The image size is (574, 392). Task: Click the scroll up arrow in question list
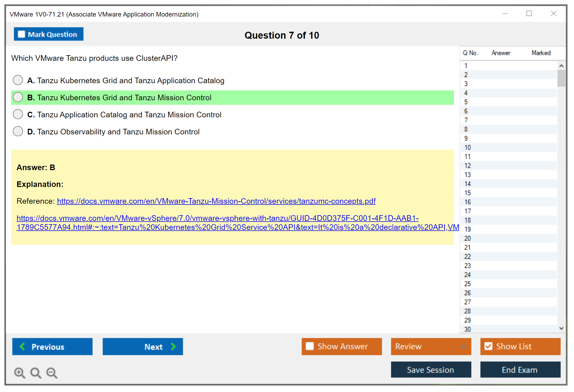(x=561, y=66)
